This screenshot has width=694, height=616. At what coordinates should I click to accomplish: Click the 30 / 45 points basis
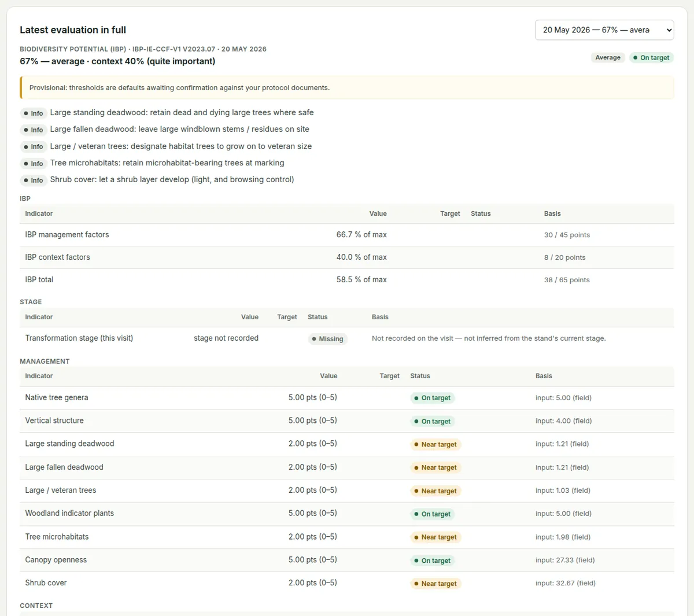(x=567, y=235)
